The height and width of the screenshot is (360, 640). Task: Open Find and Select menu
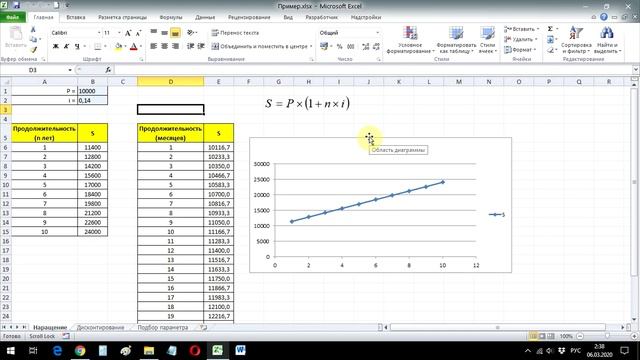pos(607,40)
